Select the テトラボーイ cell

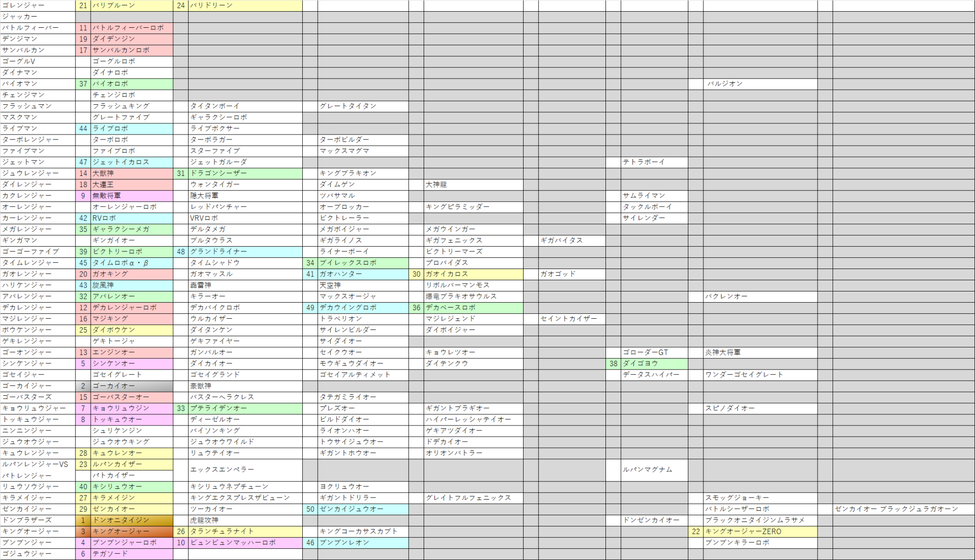pyautogui.click(x=654, y=162)
